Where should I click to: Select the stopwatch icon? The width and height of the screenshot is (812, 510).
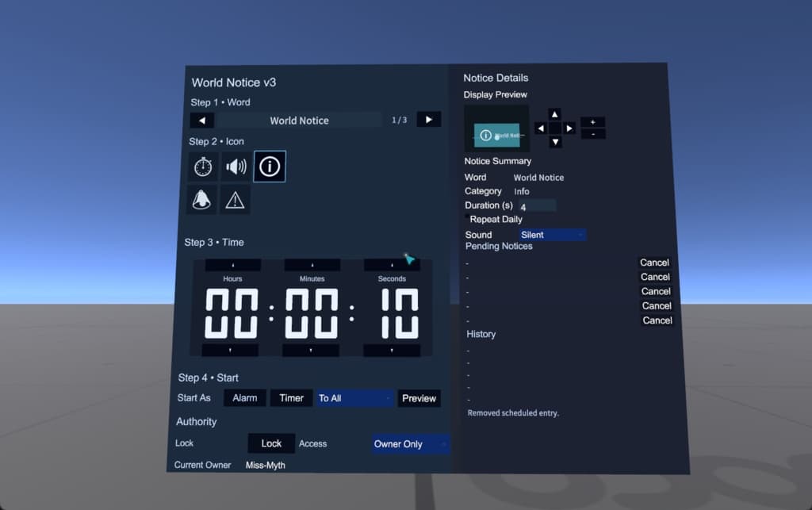[203, 167]
